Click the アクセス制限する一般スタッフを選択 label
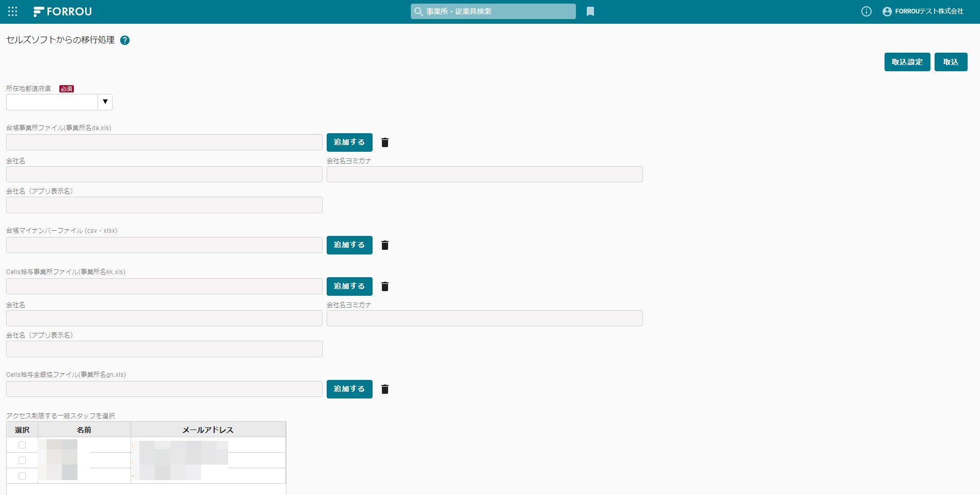This screenshot has width=980, height=495. [60, 416]
